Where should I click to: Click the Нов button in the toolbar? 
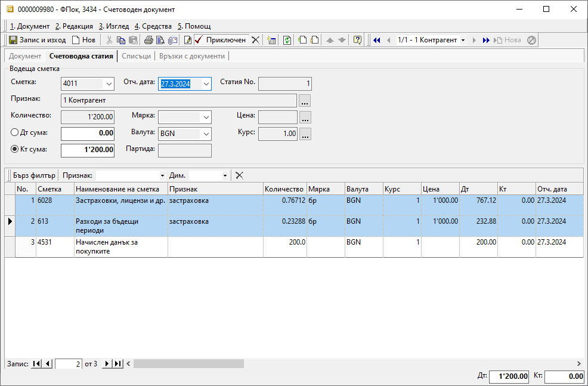pyautogui.click(x=83, y=40)
